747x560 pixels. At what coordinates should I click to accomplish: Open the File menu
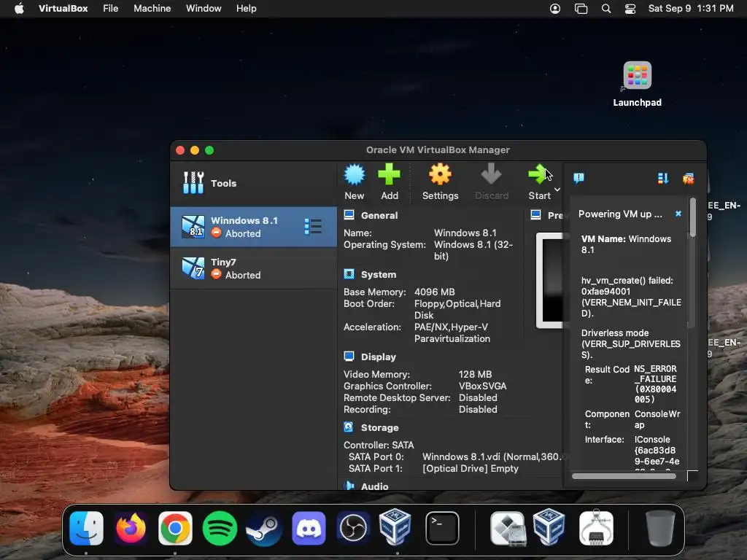111,9
